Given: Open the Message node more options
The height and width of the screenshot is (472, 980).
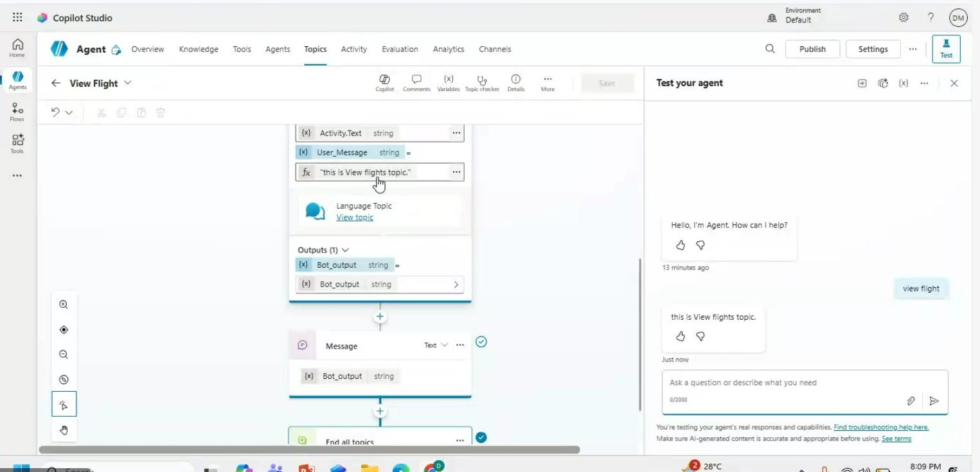Looking at the screenshot, I should coord(460,345).
